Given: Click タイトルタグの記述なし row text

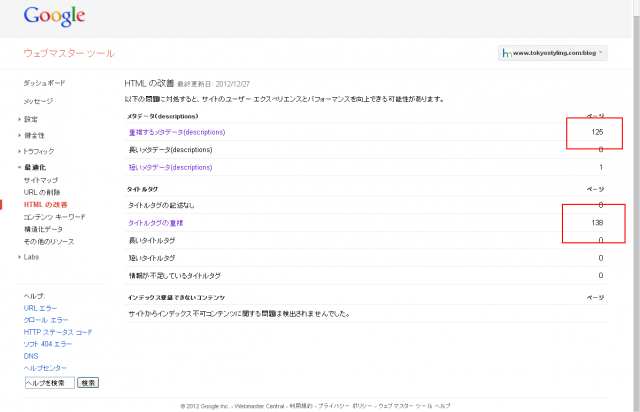Looking at the screenshot, I should [161, 205].
